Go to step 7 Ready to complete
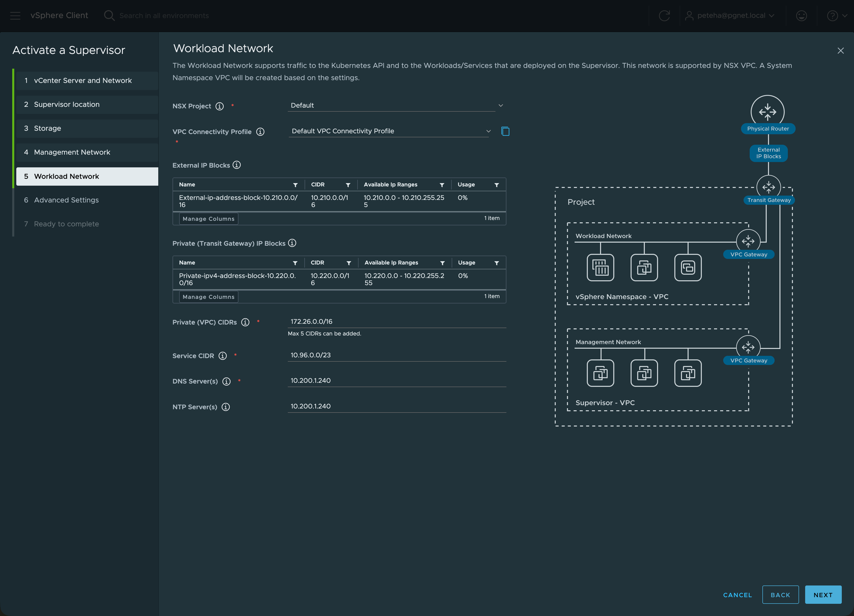Screen dimensions: 854x616 87,224
